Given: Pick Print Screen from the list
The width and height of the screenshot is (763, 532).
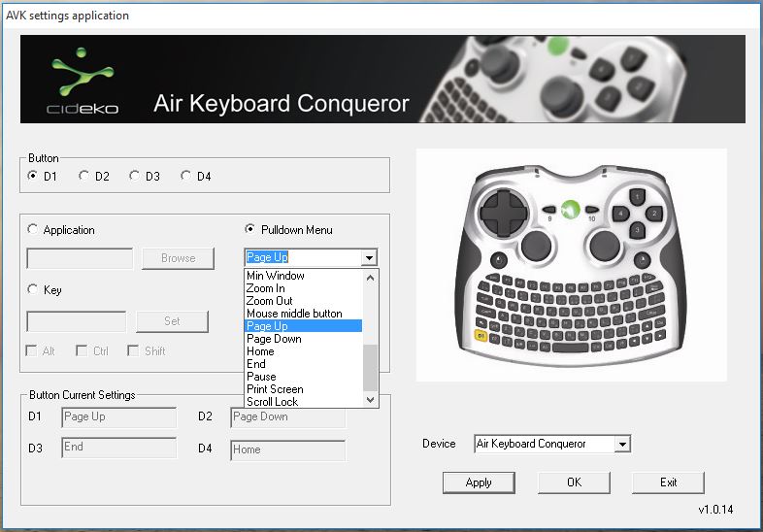Looking at the screenshot, I should (304, 389).
